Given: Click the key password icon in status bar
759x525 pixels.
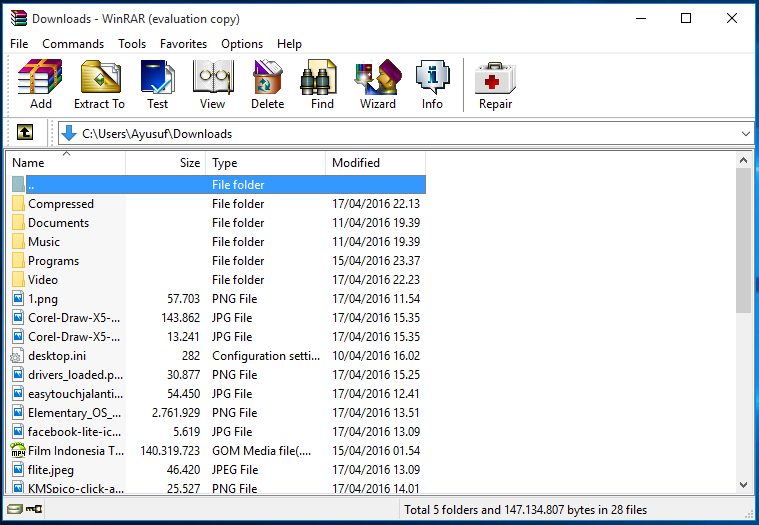Looking at the screenshot, I should coord(34,509).
